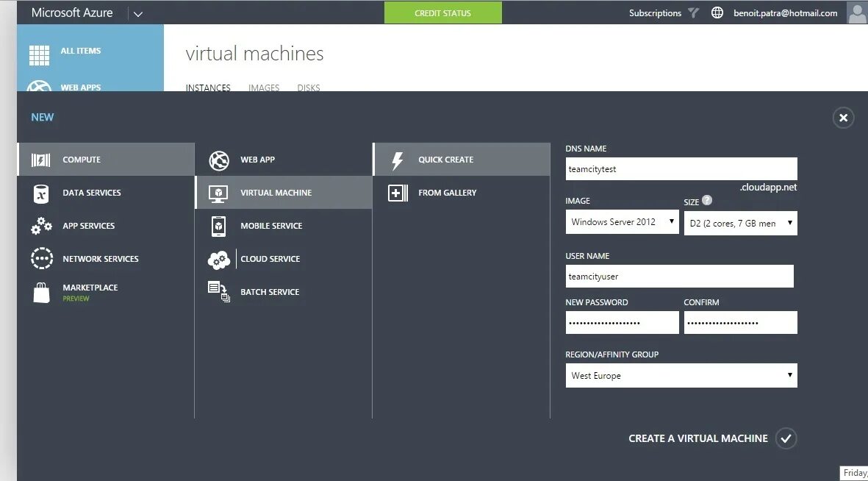Click the All Items grid icon
868x481 pixels.
[39, 55]
